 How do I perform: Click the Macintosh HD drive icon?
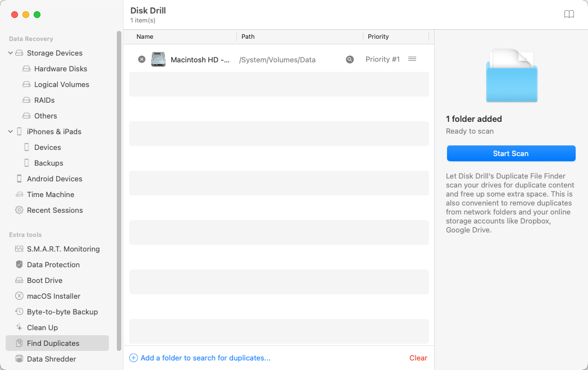click(158, 59)
